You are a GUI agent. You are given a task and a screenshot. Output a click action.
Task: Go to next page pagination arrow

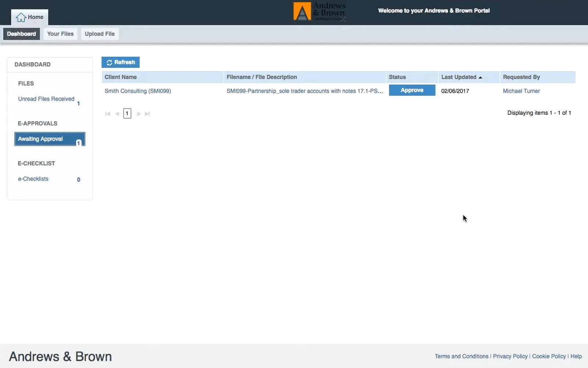click(x=139, y=114)
